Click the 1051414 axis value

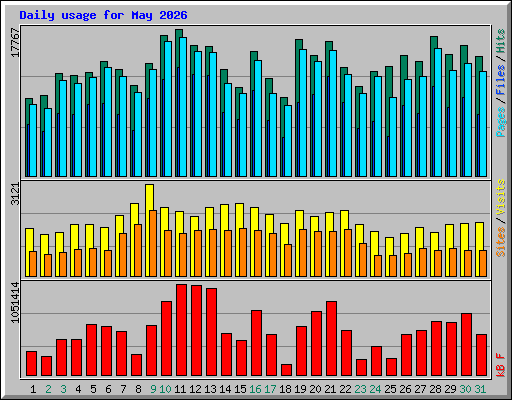(x=16, y=302)
